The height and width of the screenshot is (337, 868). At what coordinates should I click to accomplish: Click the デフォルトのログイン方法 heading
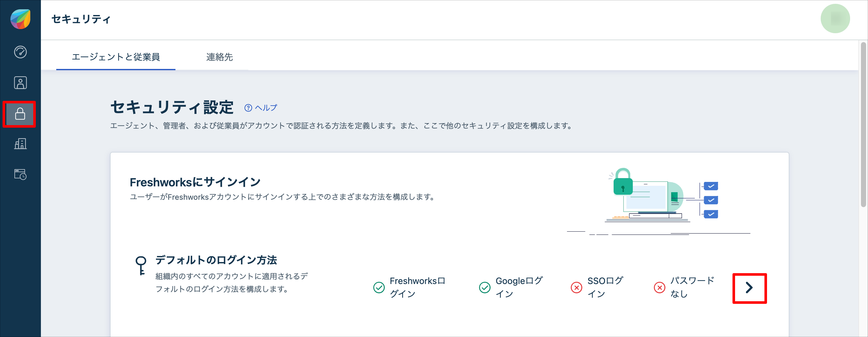point(216,260)
